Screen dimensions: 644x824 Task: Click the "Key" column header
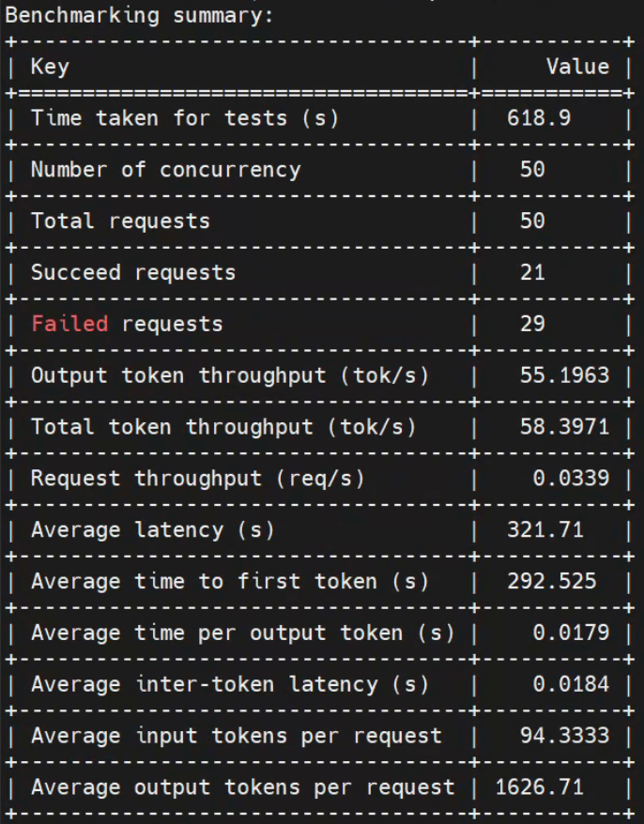point(49,67)
